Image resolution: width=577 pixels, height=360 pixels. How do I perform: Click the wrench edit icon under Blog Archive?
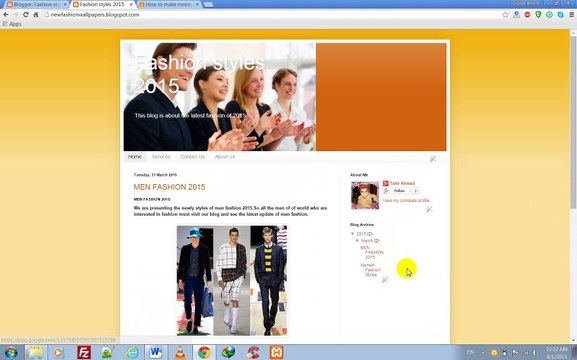point(385,280)
